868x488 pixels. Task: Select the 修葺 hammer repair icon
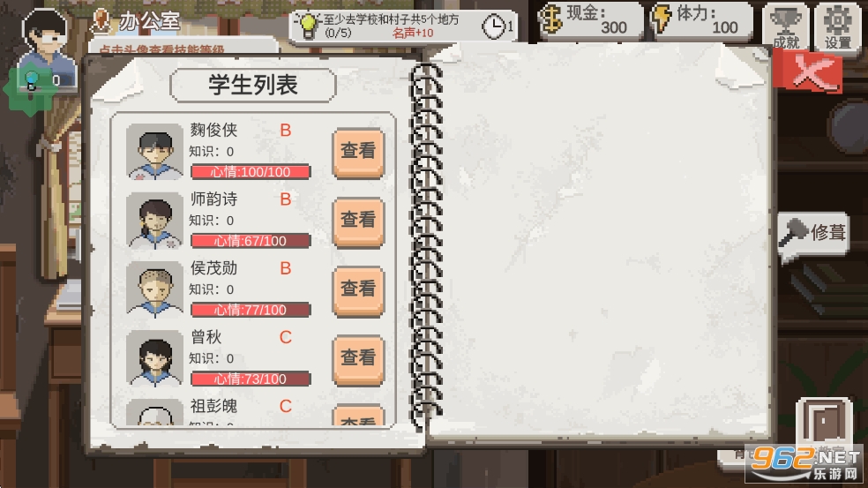point(793,231)
